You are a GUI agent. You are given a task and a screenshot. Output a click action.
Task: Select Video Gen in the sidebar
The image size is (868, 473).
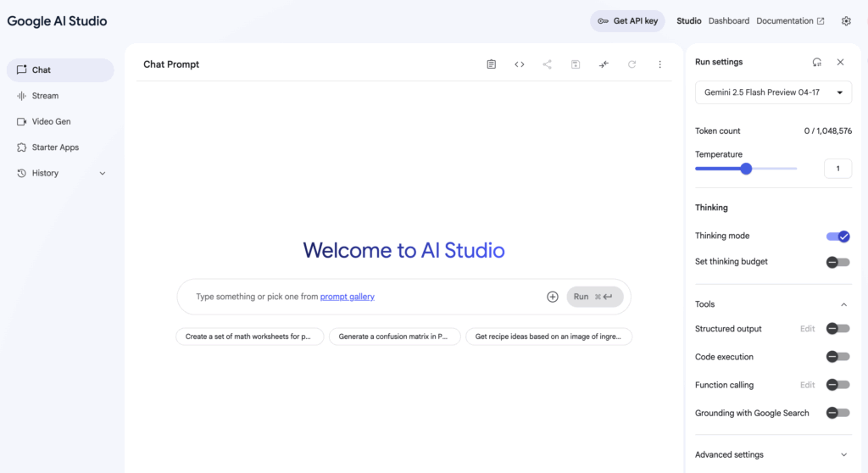coord(60,121)
